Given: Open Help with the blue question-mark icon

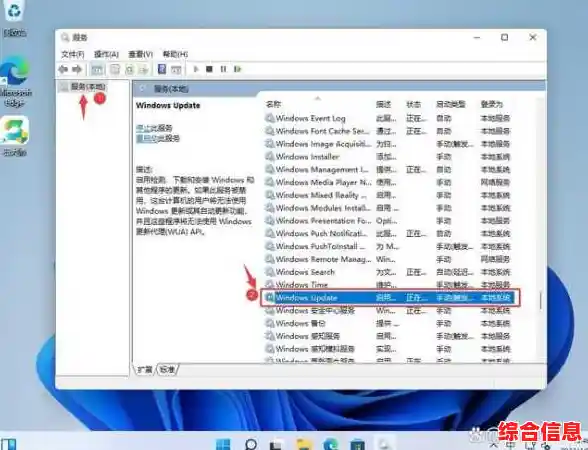Looking at the screenshot, I should click(x=162, y=69).
